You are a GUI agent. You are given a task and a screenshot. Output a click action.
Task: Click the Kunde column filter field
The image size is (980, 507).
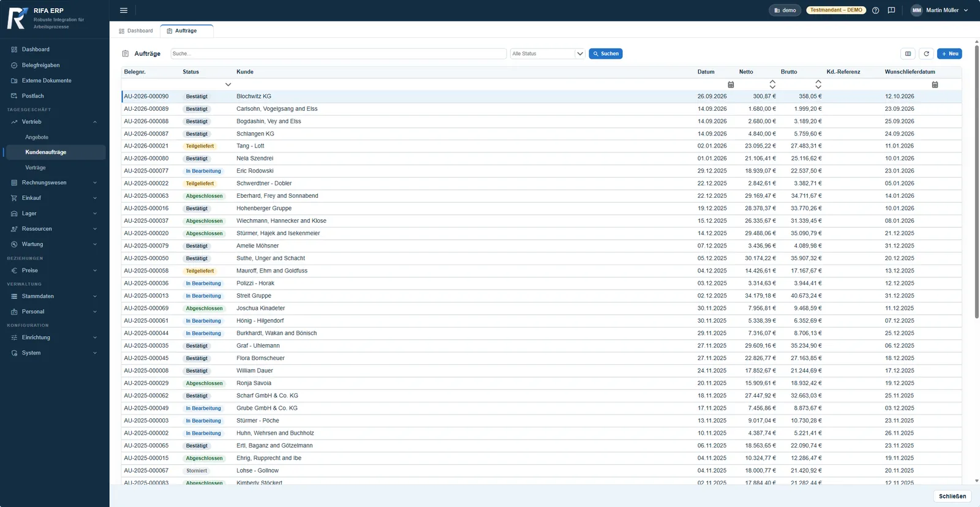click(x=464, y=85)
